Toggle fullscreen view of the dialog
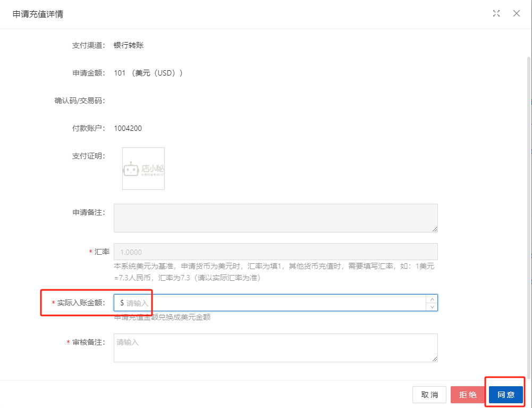 496,14
